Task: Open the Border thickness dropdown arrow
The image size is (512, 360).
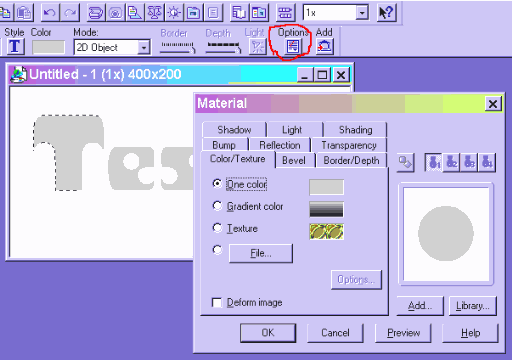Action: (x=193, y=50)
